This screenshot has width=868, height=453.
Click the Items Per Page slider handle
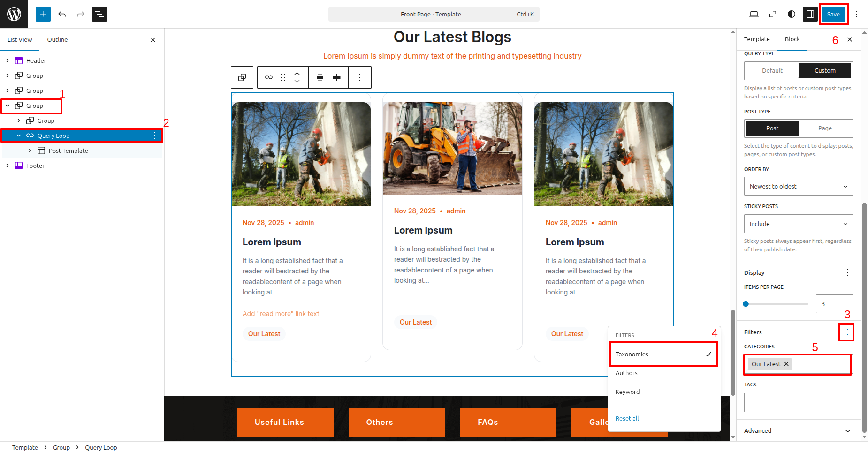point(746,304)
